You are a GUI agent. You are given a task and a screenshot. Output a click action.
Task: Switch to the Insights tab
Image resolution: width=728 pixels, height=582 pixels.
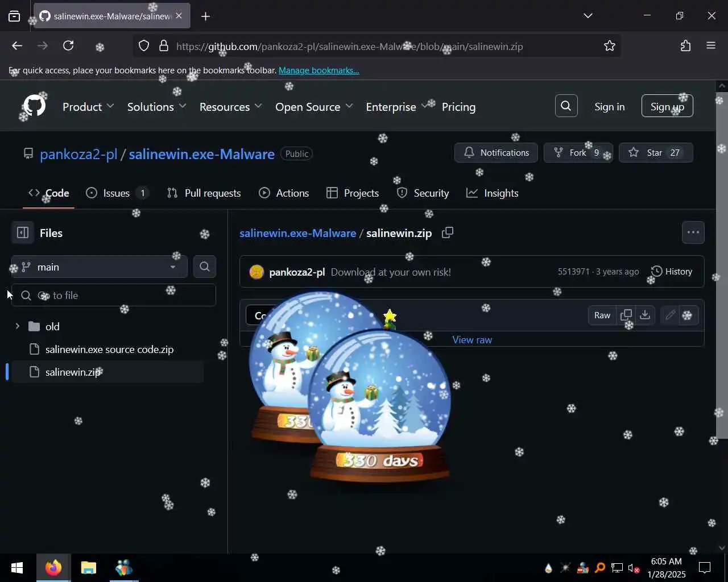pyautogui.click(x=493, y=193)
